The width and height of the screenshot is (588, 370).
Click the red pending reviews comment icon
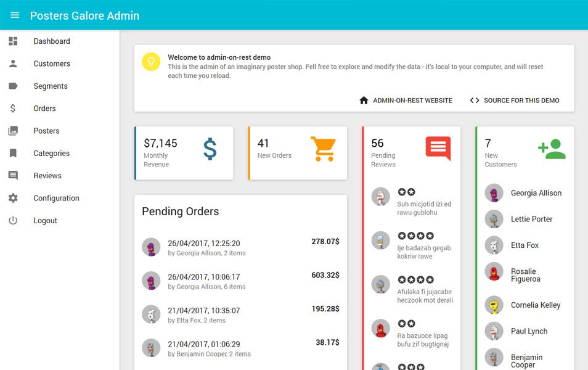pos(438,149)
